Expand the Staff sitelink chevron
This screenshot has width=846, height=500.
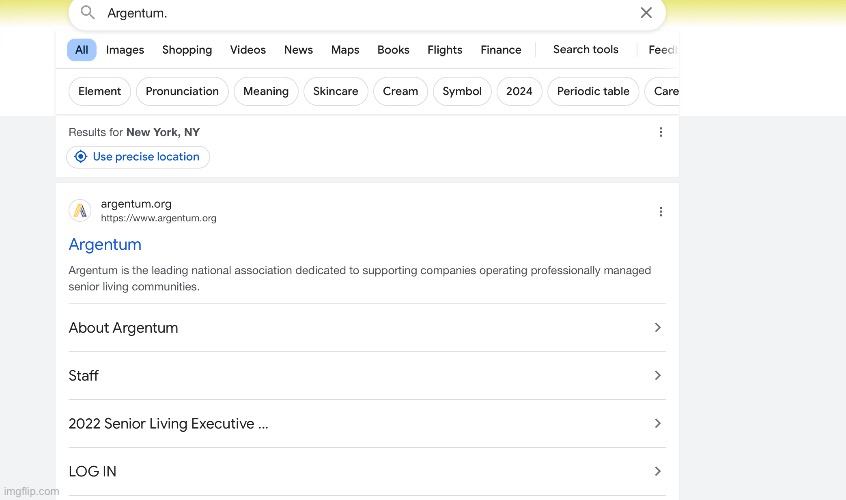pyautogui.click(x=657, y=376)
